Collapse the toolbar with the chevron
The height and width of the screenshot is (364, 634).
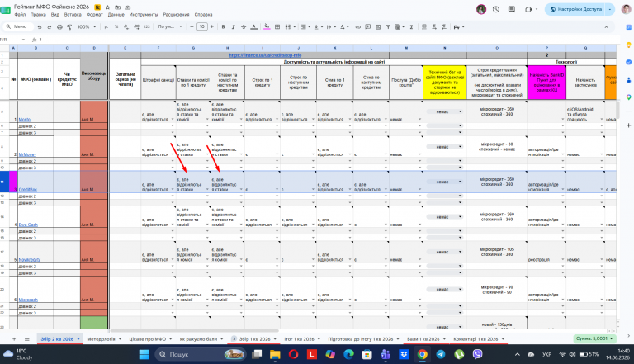(606, 27)
